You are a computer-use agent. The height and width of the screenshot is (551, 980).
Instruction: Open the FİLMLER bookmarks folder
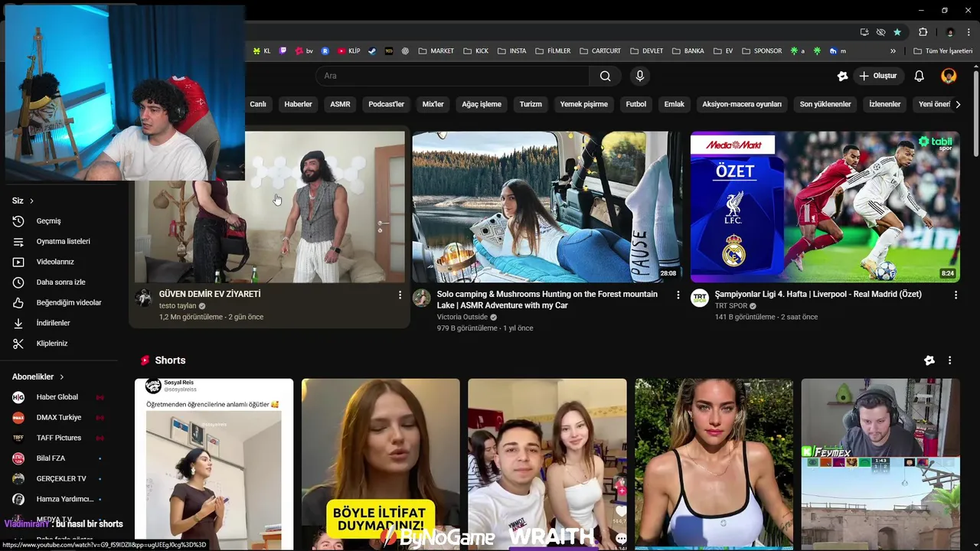(553, 51)
